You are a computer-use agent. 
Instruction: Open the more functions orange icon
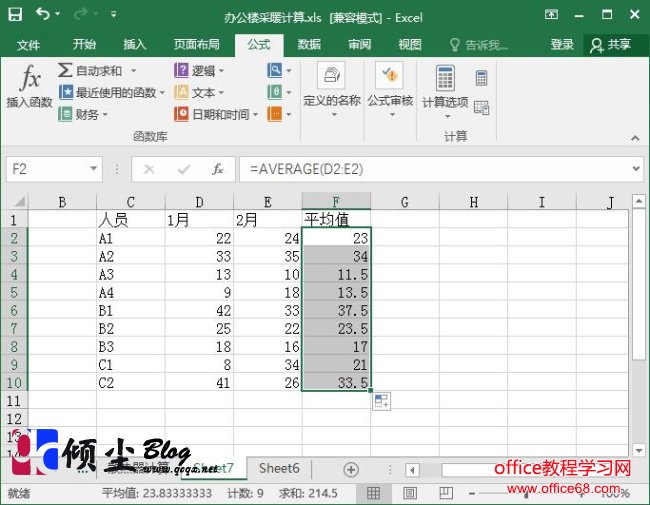(279, 114)
